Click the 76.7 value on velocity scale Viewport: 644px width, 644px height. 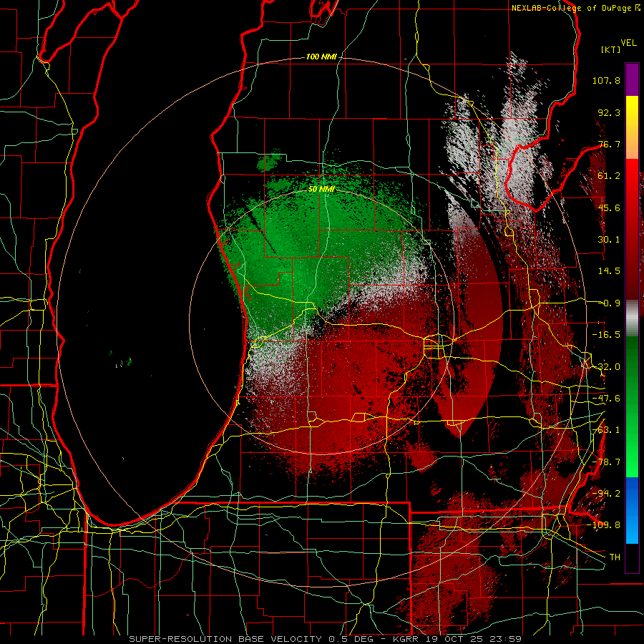(609, 144)
